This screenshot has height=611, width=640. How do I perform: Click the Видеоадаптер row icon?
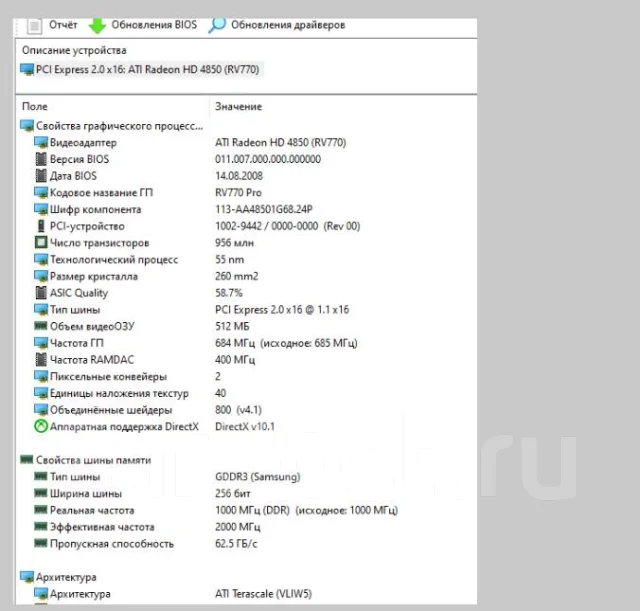click(x=41, y=142)
